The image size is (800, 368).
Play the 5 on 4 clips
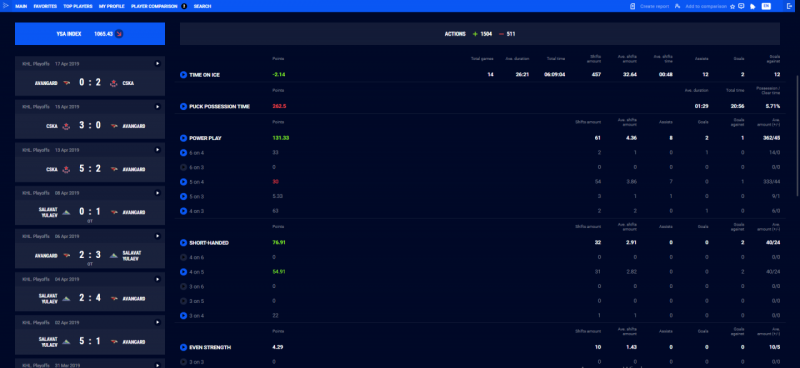coord(183,181)
